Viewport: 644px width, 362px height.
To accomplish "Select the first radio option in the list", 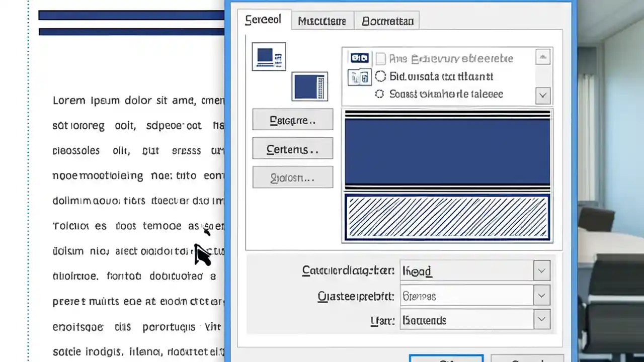I will pos(380,76).
